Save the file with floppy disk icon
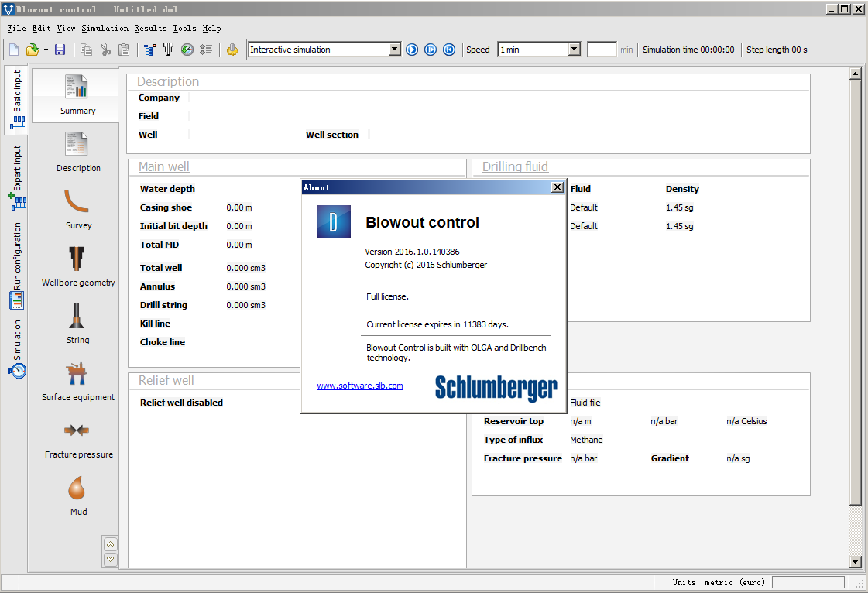The height and width of the screenshot is (593, 868). coord(60,50)
